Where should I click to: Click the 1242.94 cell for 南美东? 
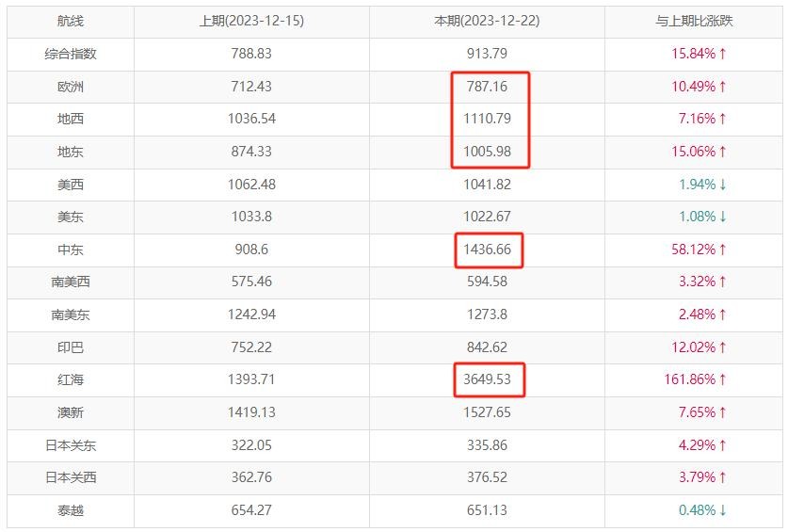pos(251,314)
